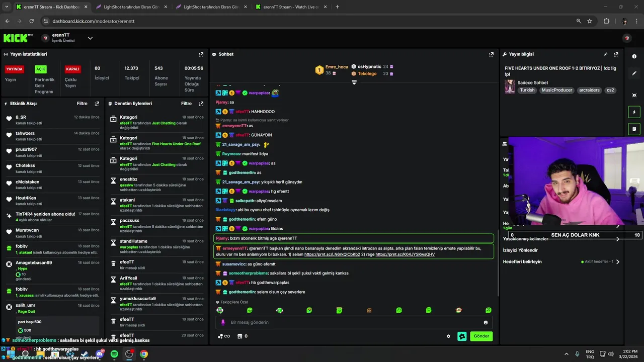Click the teal sticker button beside Gönder
This screenshot has width=644, height=362.
pyautogui.click(x=462, y=336)
